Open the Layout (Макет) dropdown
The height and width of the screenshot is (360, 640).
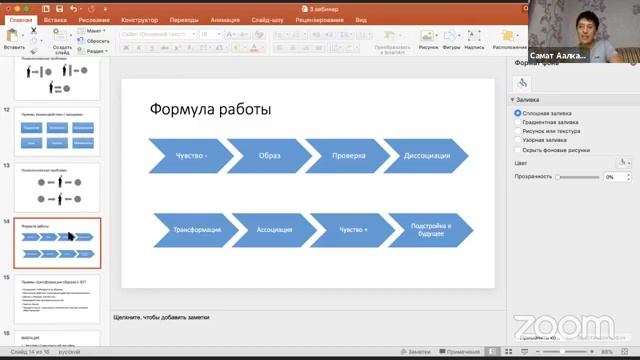coord(92,31)
